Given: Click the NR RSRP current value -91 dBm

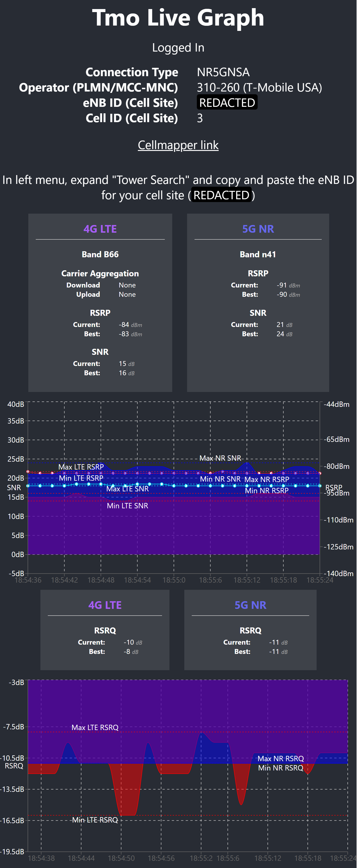Looking at the screenshot, I should [288, 285].
